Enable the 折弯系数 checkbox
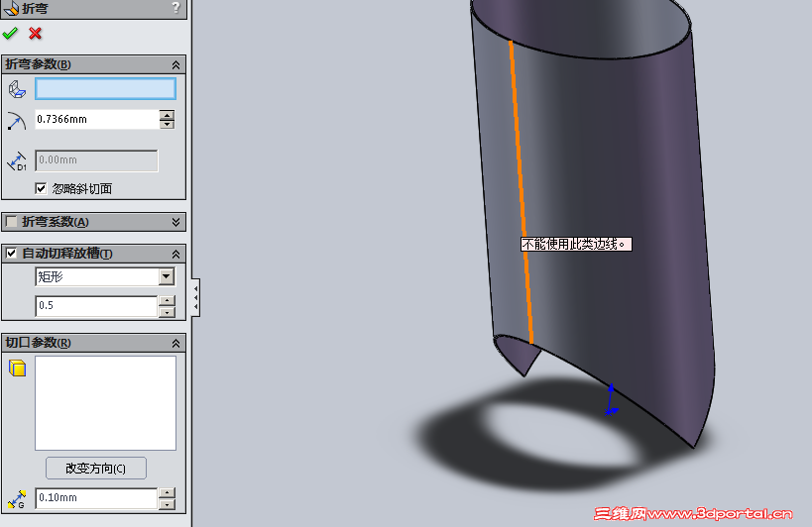The width and height of the screenshot is (812, 527). pyautogui.click(x=11, y=222)
